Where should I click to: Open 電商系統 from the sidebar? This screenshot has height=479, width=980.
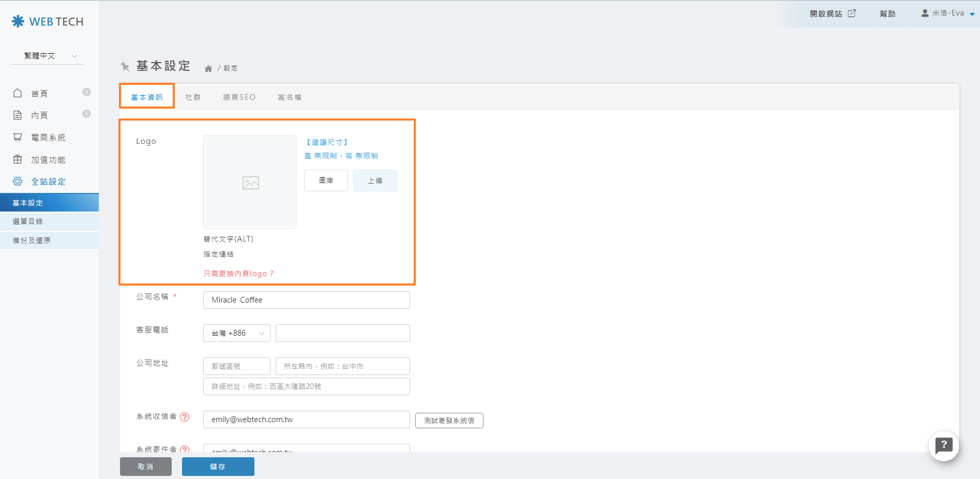tap(48, 138)
